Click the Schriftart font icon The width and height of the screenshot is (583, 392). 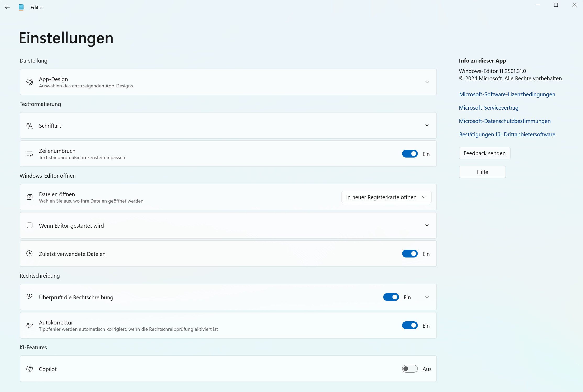(30, 126)
